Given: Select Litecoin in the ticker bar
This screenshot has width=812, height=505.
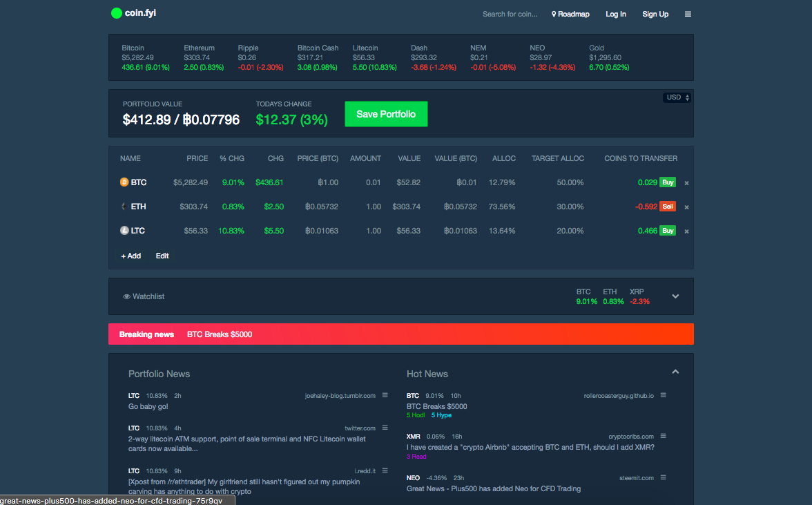Looking at the screenshot, I should (374, 57).
